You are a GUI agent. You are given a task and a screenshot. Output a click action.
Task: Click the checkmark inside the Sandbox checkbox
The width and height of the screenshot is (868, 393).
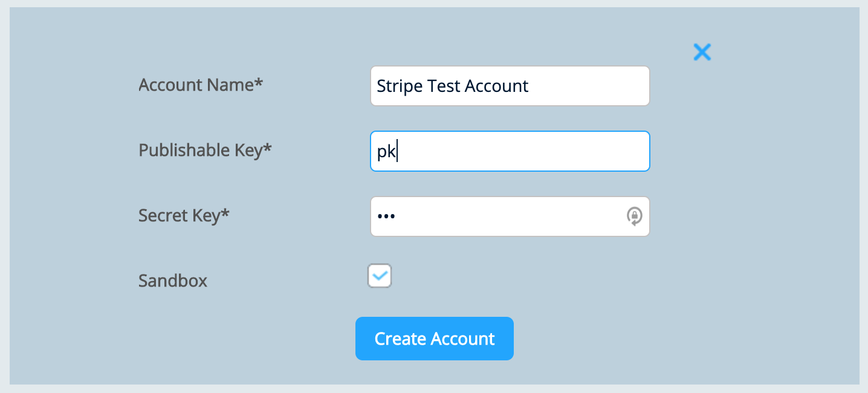tap(380, 276)
